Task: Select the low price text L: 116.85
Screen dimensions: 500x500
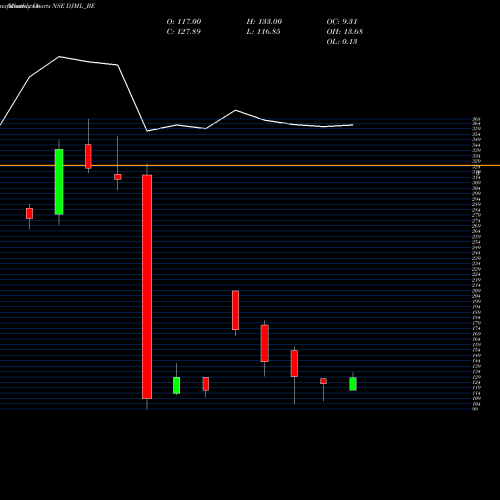Action: click(x=263, y=32)
